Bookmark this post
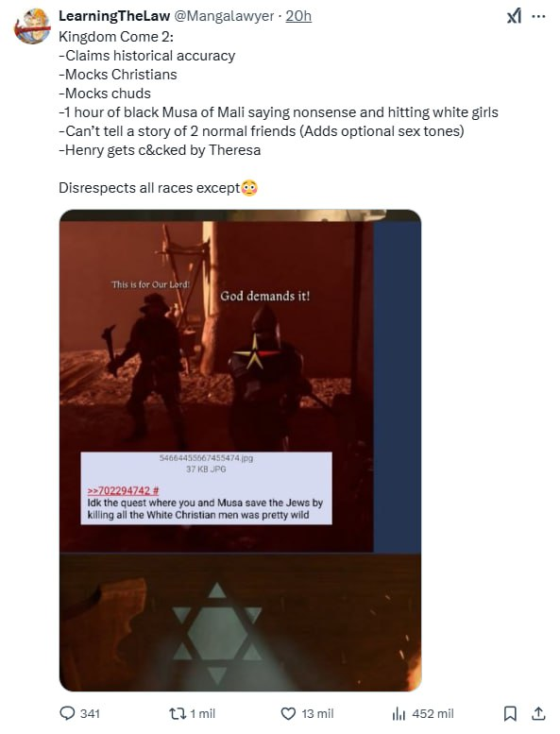The image size is (560, 734). pos(509,713)
